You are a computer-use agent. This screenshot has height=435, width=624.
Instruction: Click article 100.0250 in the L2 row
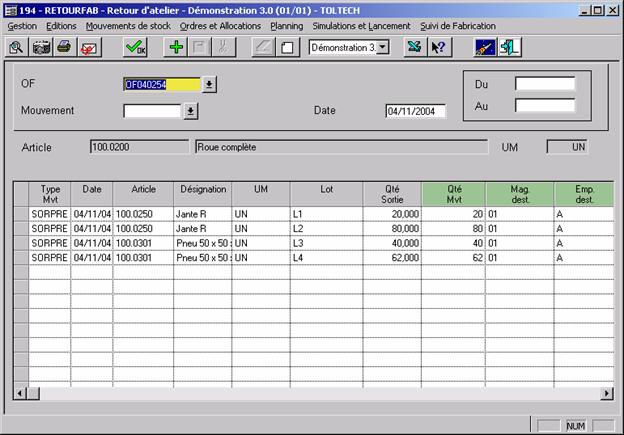[143, 229]
